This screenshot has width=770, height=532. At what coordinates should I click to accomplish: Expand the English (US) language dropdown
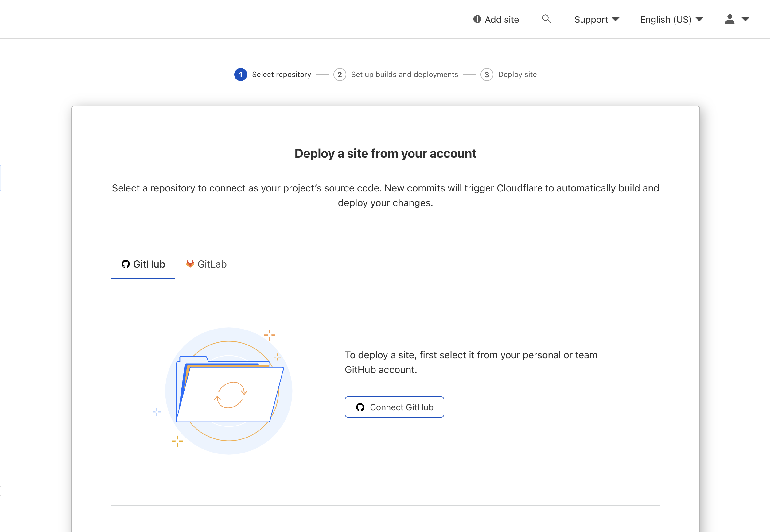671,19
